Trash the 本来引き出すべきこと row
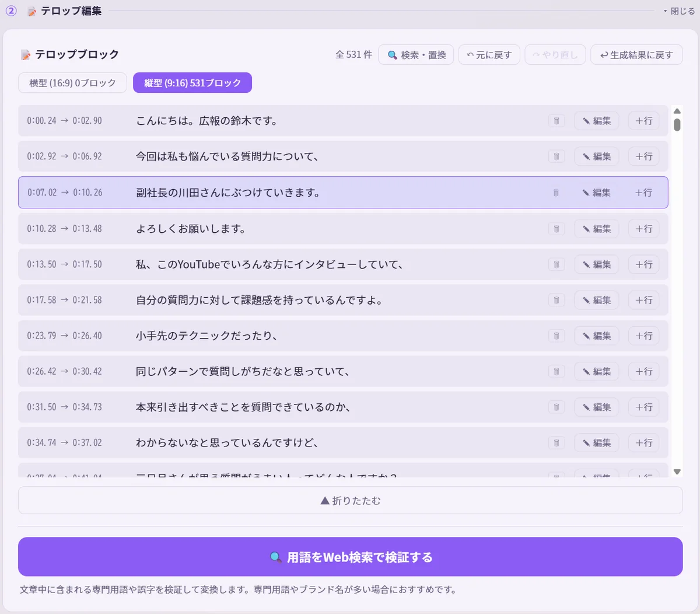The height and width of the screenshot is (614, 700). [x=556, y=407]
